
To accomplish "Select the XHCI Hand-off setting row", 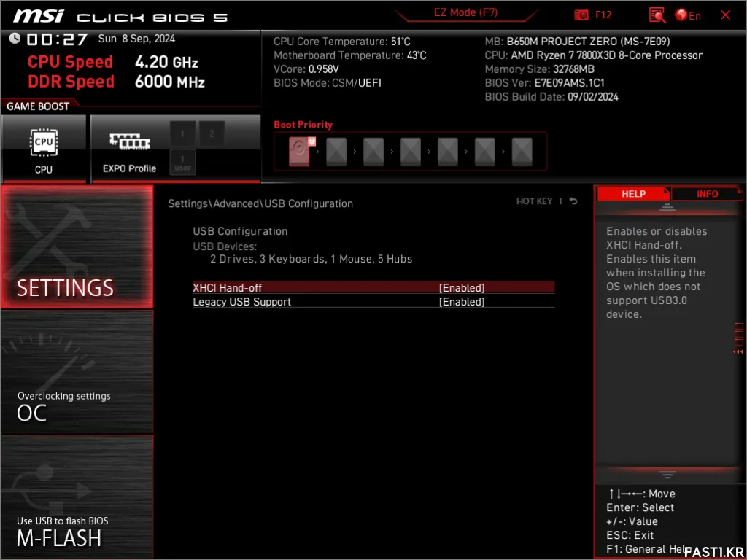I will [373, 287].
